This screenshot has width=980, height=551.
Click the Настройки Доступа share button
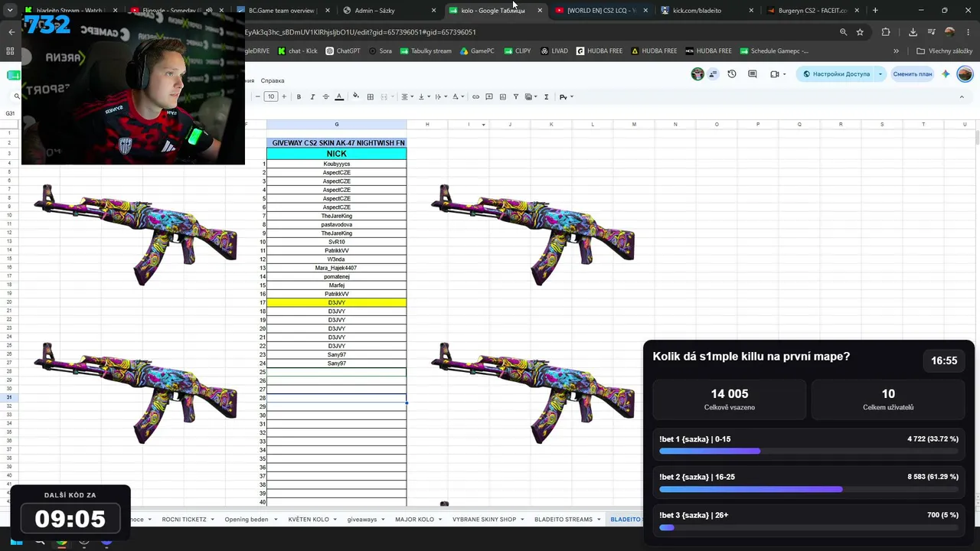click(836, 74)
